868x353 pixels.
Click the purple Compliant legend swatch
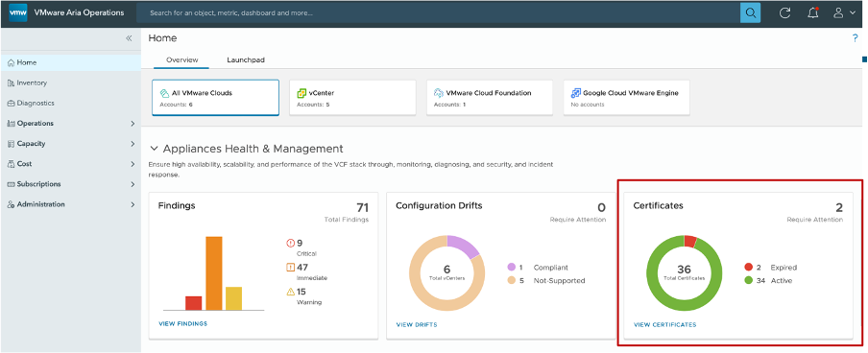click(512, 268)
